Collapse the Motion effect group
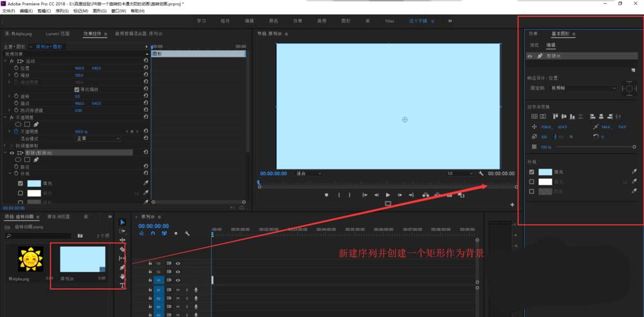The height and width of the screenshot is (317, 644). (5, 61)
